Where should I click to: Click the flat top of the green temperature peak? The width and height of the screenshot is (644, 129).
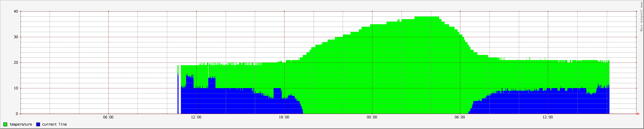pyautogui.click(x=426, y=17)
